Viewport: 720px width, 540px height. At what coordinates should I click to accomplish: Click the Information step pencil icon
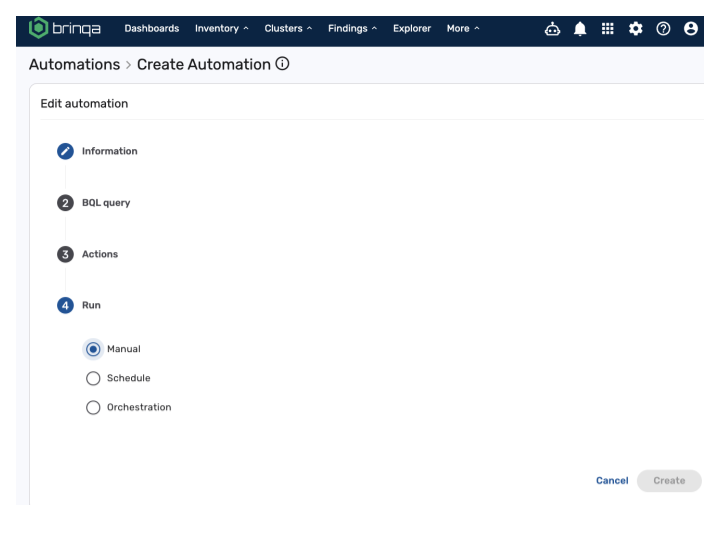tap(65, 151)
